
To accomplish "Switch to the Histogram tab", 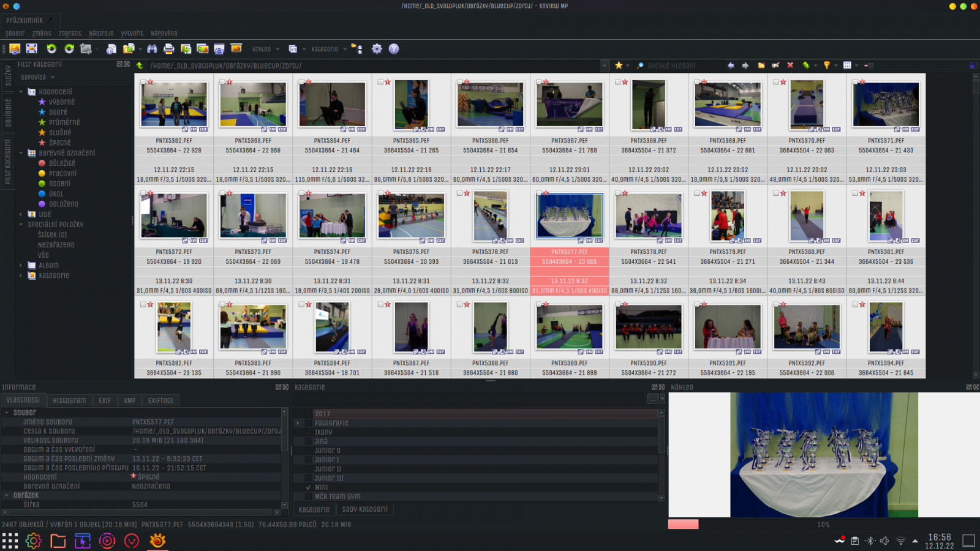I will pyautogui.click(x=69, y=400).
